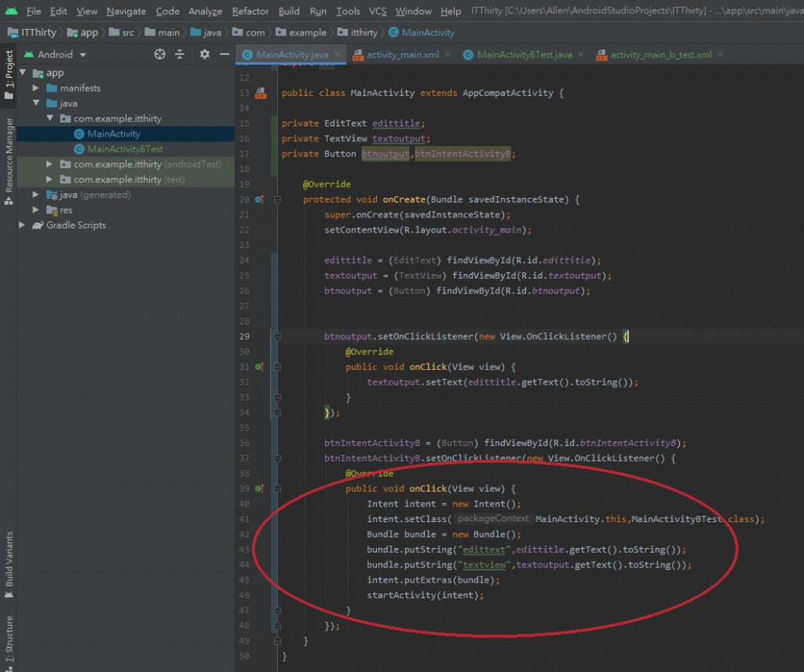The image size is (804, 672).
Task: Switch to the activity_main.xml tab
Action: pos(402,54)
